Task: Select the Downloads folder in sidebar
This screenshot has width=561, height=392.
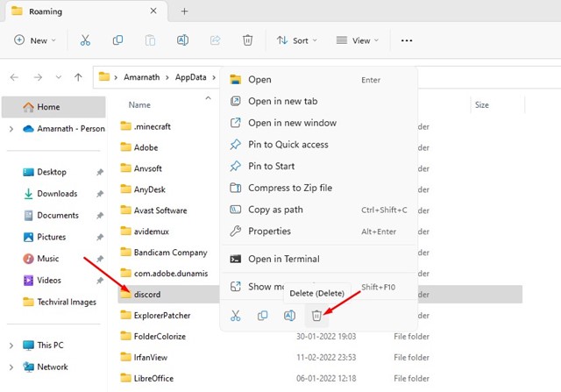Action: click(57, 194)
